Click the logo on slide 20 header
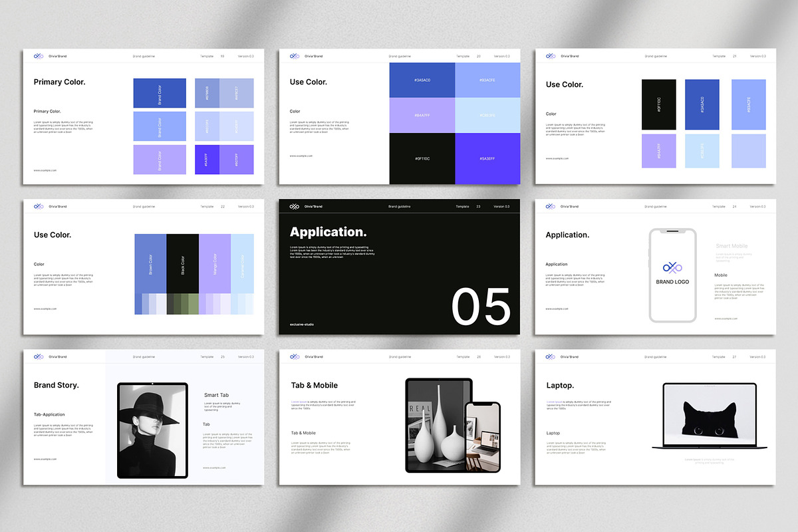The image size is (798, 532). click(x=295, y=57)
